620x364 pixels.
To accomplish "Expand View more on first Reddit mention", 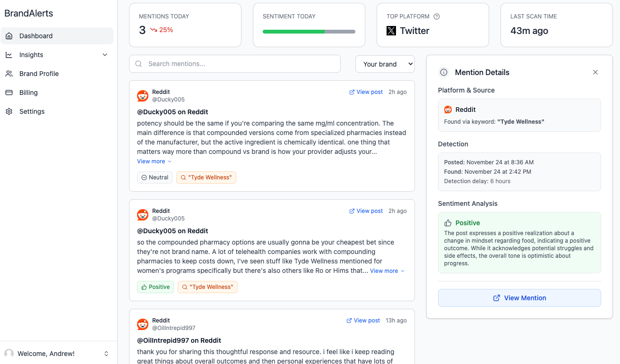I will pyautogui.click(x=154, y=161).
